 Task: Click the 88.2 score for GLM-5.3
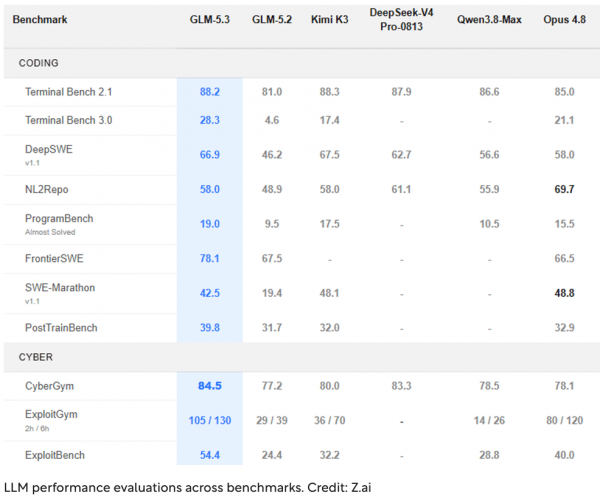(x=210, y=92)
